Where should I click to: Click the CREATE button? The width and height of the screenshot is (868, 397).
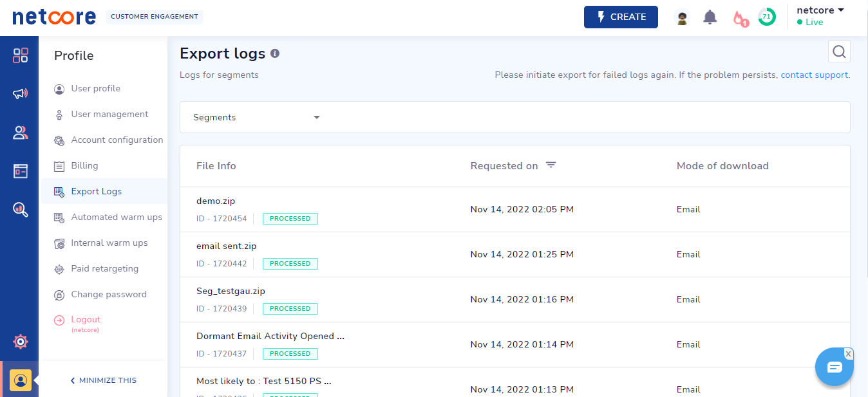621,17
